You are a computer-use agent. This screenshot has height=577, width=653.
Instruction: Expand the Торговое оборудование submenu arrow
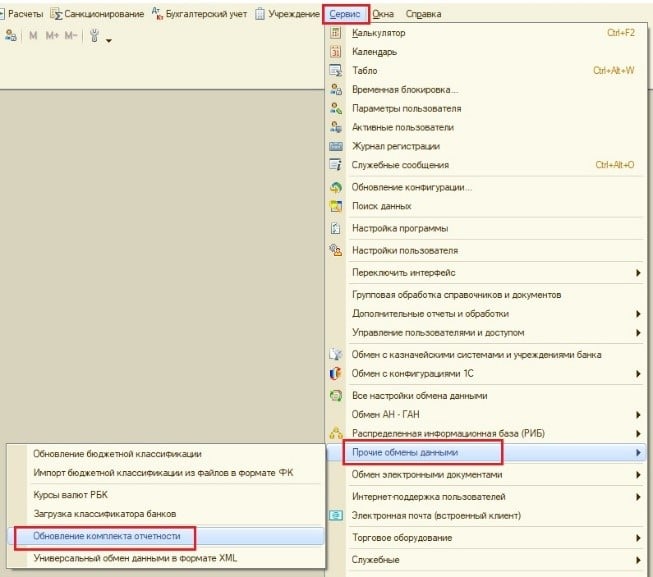point(638,538)
